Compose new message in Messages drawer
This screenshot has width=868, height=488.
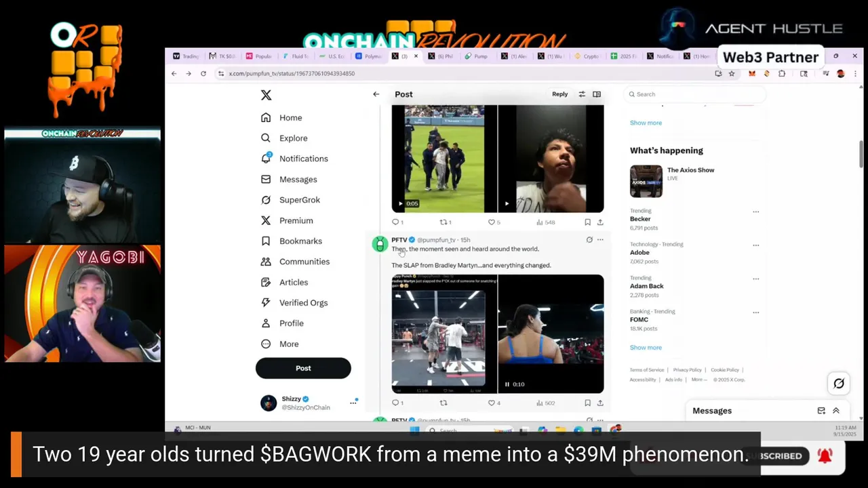click(821, 411)
